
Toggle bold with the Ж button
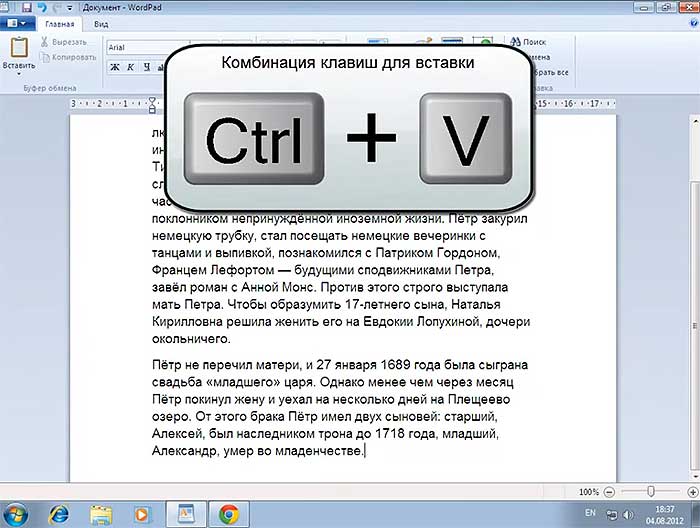pos(115,67)
